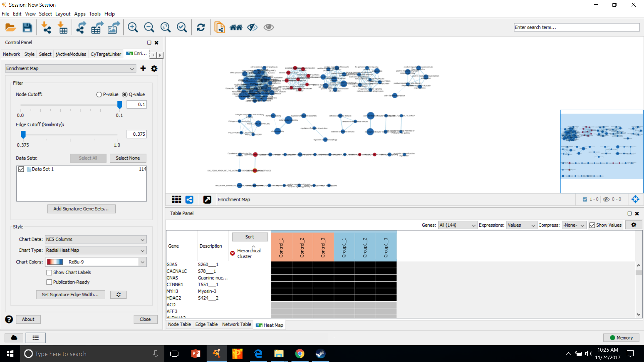The image size is (644, 362).
Task: Click the Add Signature Gene Sets button
Action: 81,209
